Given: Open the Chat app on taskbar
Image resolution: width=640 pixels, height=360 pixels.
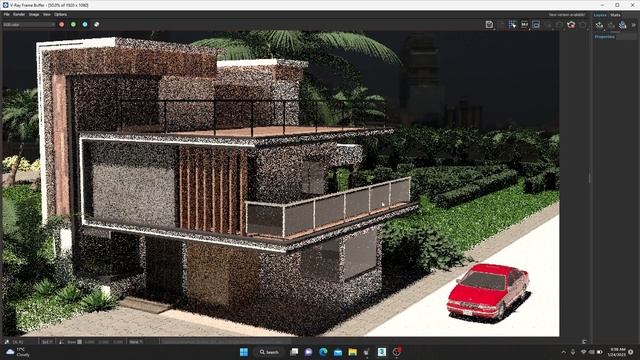Looking at the screenshot, I should click(309, 352).
